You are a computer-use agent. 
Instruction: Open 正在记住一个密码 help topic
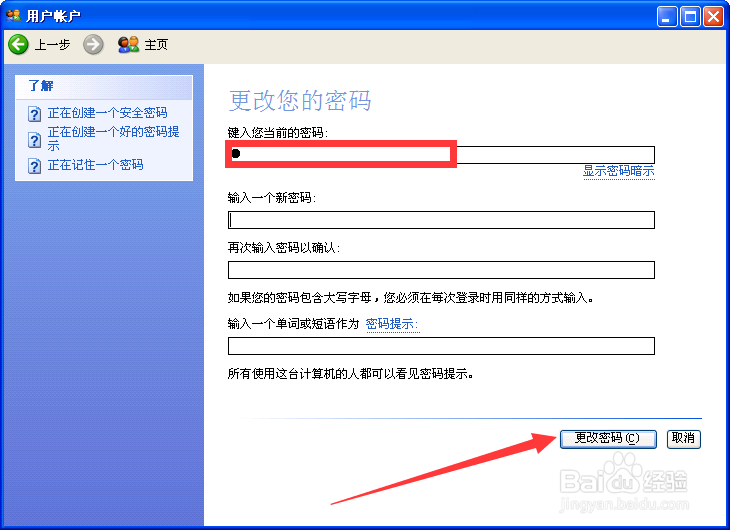pyautogui.click(x=95, y=165)
